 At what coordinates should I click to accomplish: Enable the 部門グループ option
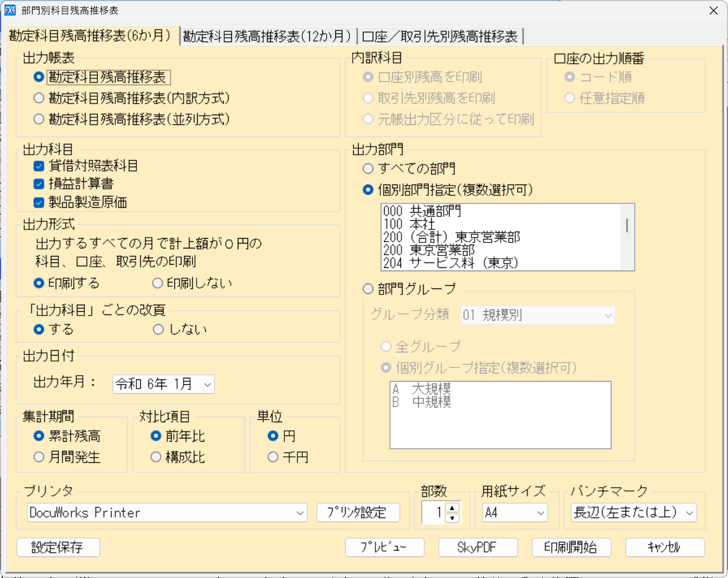pyautogui.click(x=367, y=289)
